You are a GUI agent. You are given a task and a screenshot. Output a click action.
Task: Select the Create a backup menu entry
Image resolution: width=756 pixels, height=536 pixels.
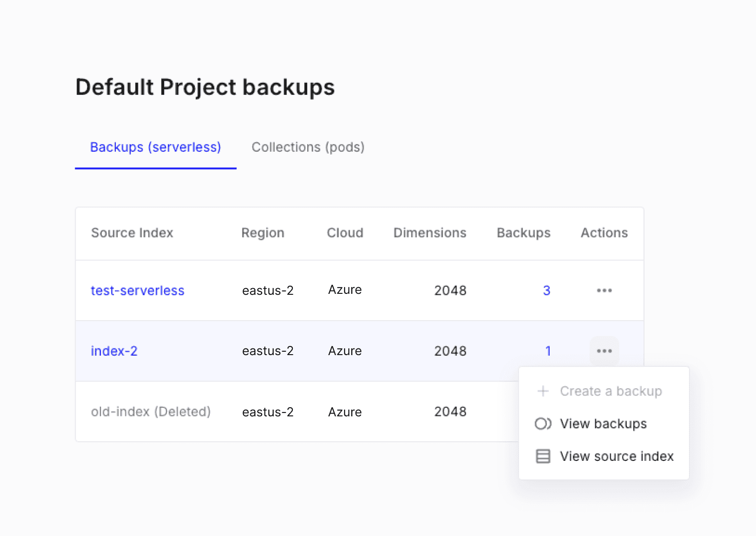tap(611, 391)
